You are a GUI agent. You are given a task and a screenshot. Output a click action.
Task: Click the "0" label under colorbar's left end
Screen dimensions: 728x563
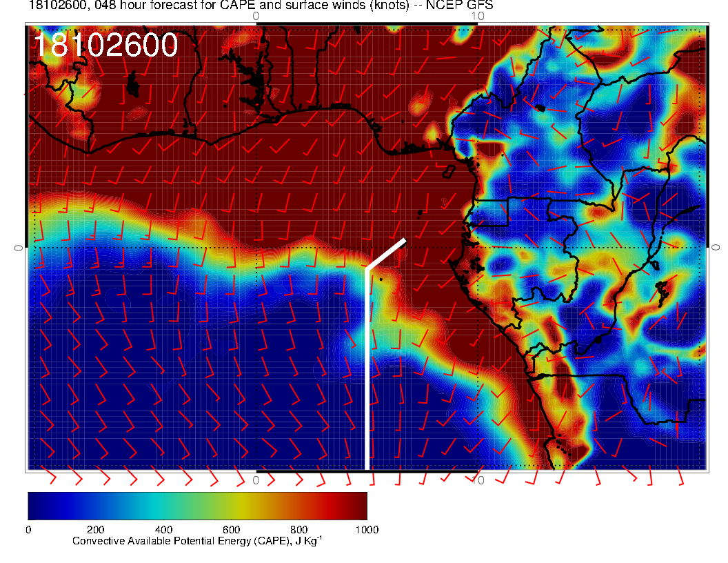point(28,529)
